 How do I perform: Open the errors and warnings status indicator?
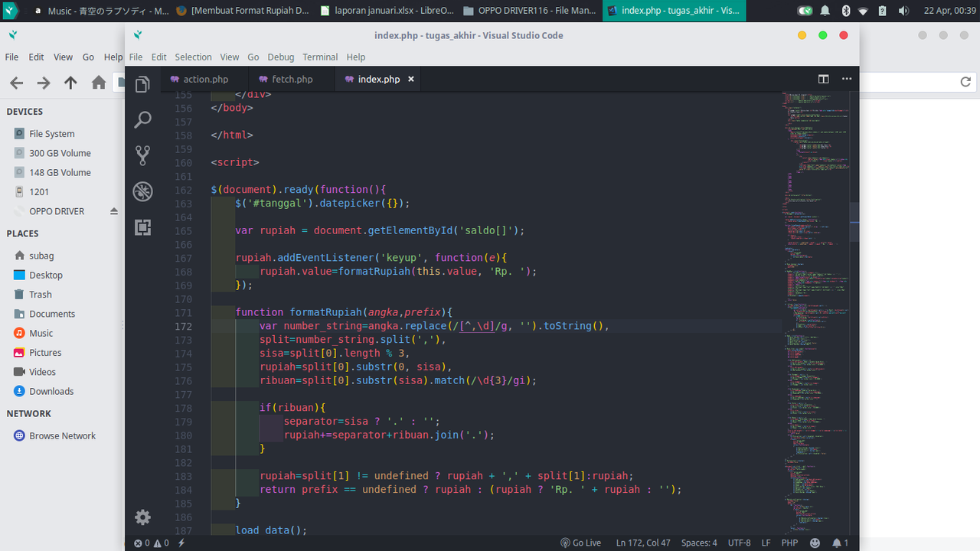click(152, 543)
